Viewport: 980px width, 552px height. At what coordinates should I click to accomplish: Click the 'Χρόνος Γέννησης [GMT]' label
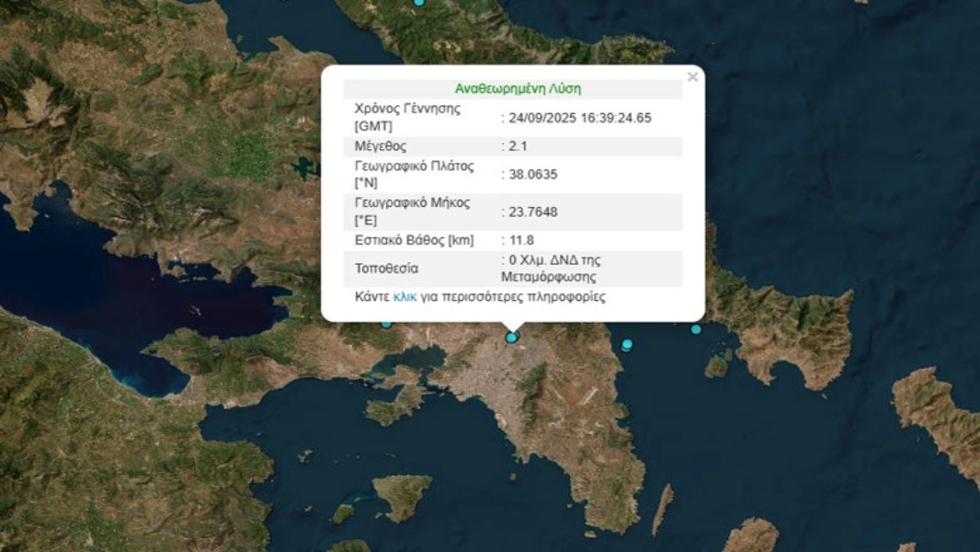click(407, 117)
